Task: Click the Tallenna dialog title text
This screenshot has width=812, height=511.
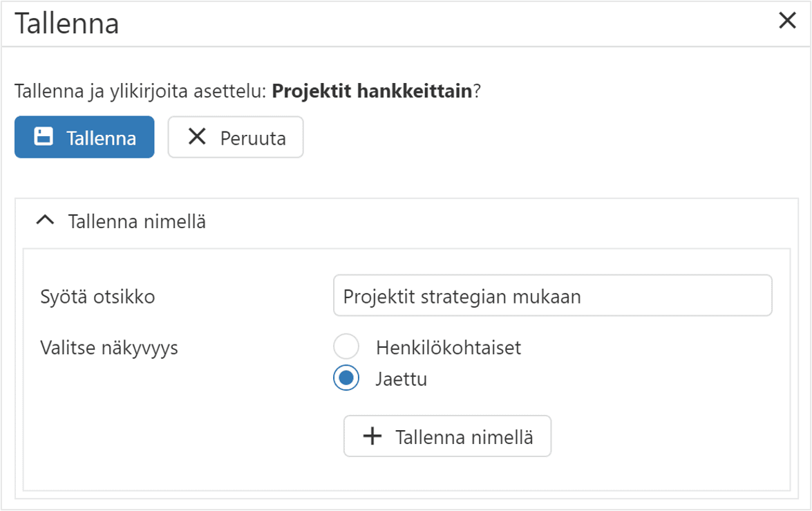Action: click(x=67, y=24)
